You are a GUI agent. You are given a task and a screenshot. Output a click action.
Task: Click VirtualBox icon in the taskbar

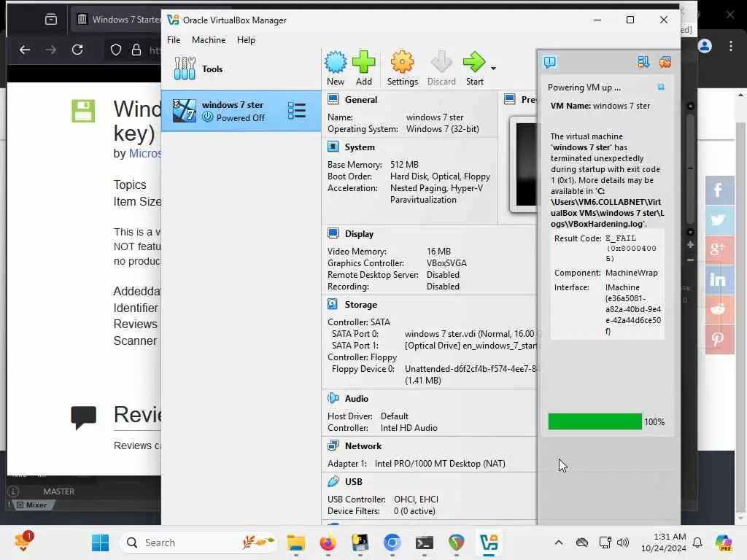coord(489,542)
